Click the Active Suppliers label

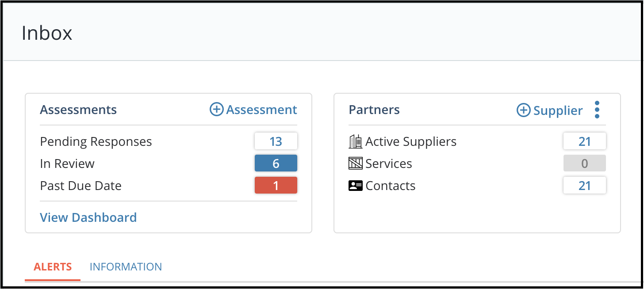click(411, 141)
